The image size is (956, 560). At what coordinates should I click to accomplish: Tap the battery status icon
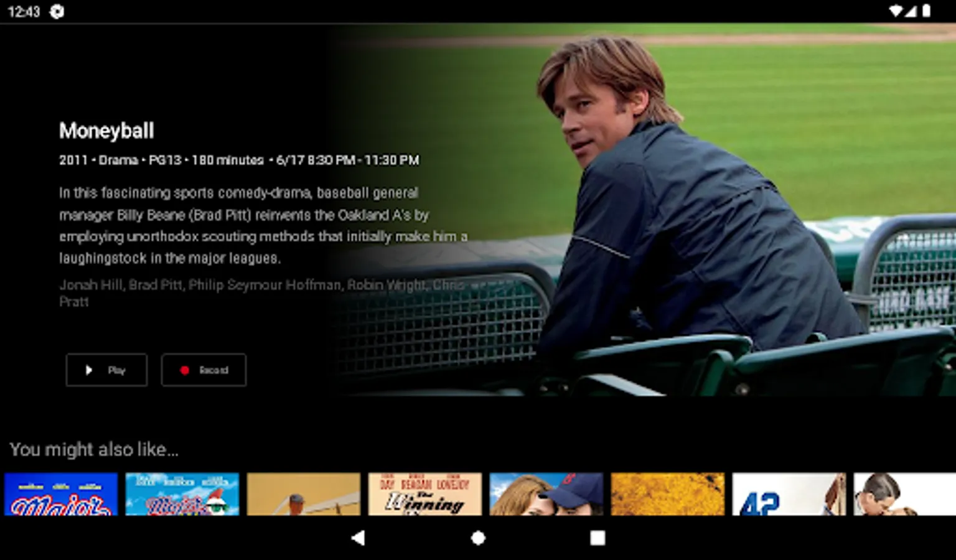click(x=926, y=11)
